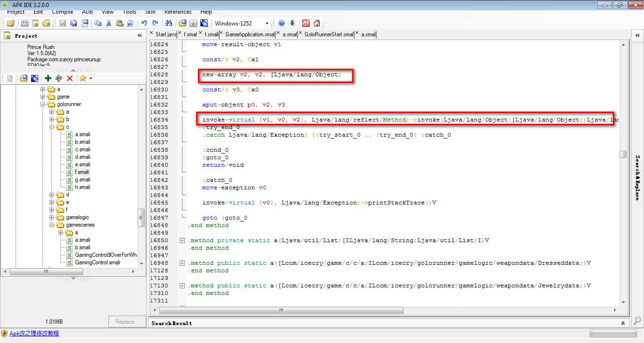This screenshot has width=644, height=343.
Task: Close the Start.java tab with its X
Action: coord(152,33)
